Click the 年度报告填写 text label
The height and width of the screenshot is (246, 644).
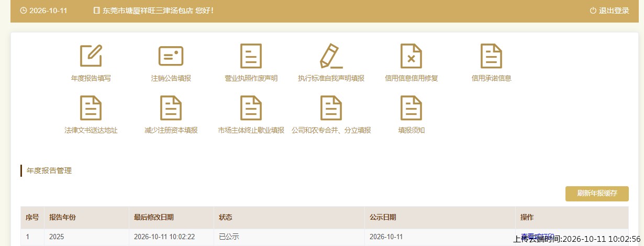pos(91,78)
